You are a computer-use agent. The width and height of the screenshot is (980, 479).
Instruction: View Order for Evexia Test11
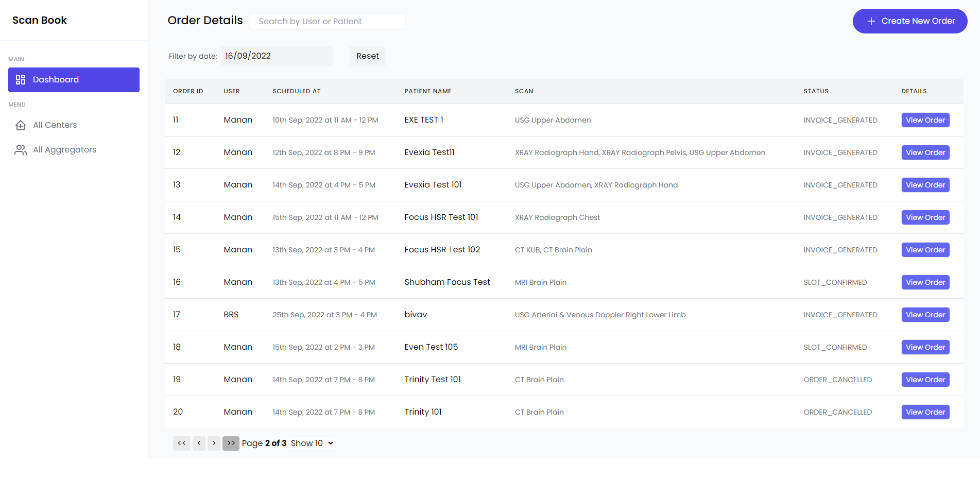pos(925,152)
